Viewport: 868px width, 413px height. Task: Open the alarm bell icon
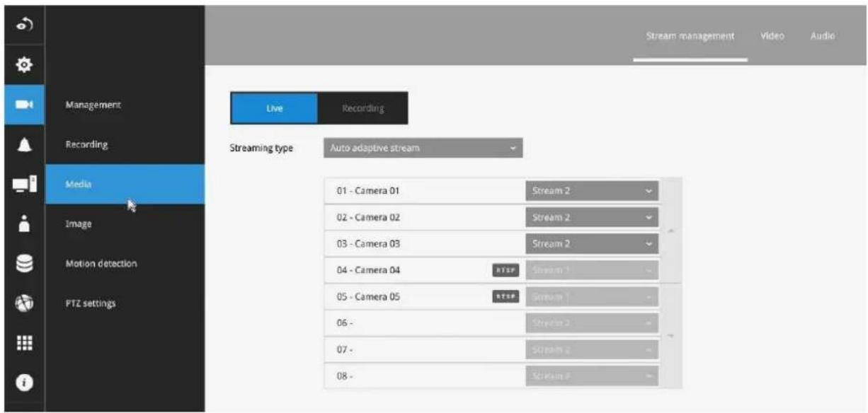(x=23, y=144)
